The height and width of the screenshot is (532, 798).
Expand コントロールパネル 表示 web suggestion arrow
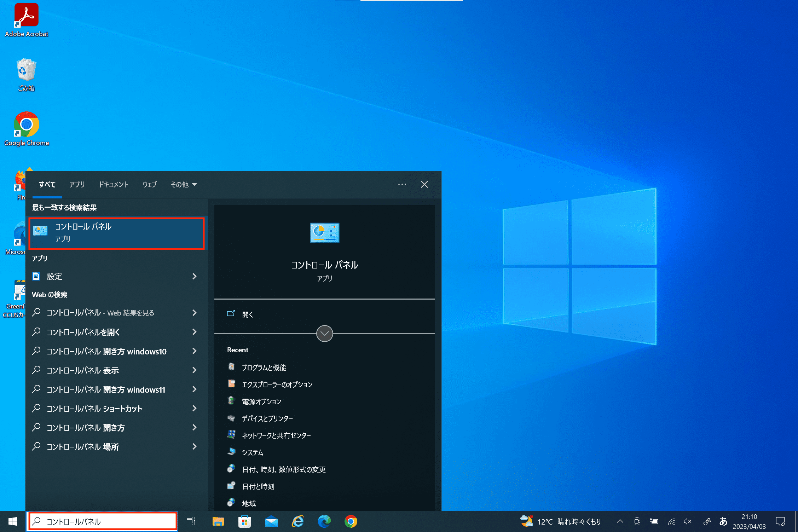pos(194,370)
